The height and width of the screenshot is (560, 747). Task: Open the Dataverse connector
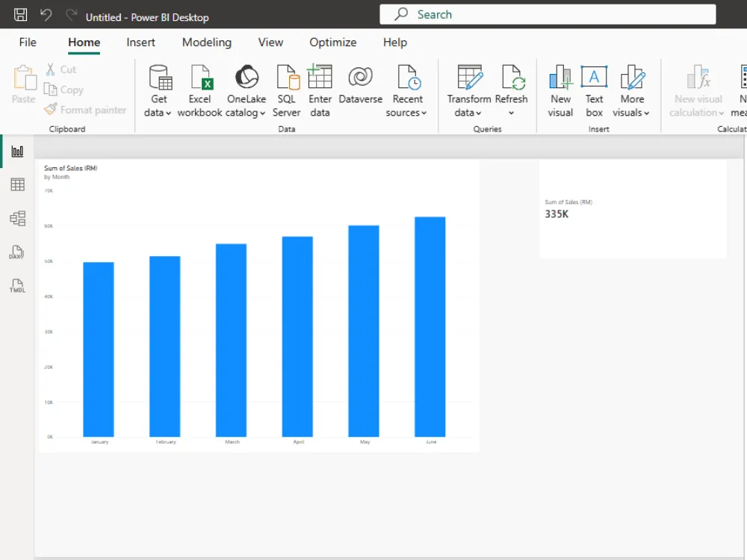(361, 86)
